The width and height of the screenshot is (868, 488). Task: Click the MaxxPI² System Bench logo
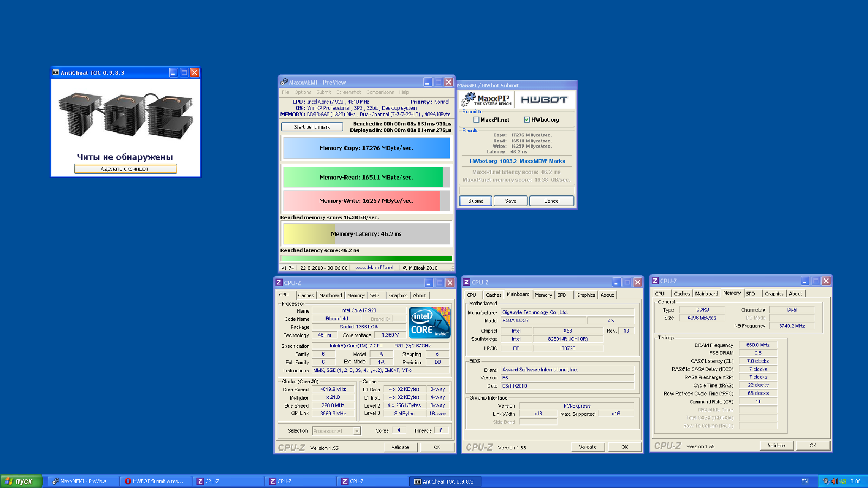pos(486,99)
